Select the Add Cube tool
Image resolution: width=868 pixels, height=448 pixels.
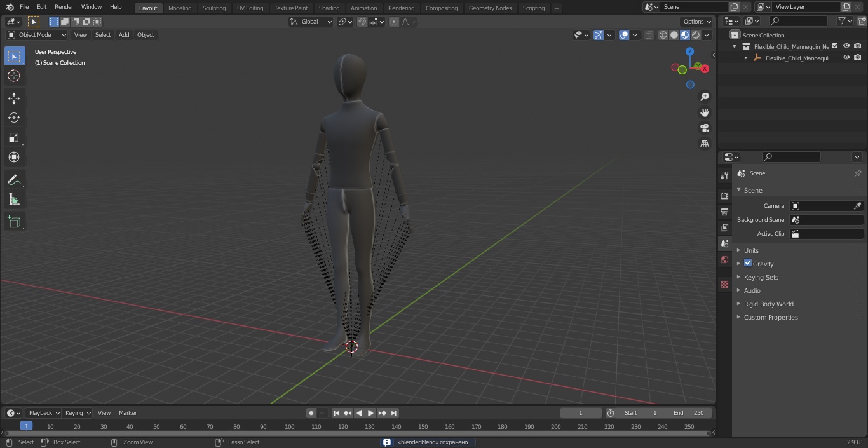tap(14, 222)
